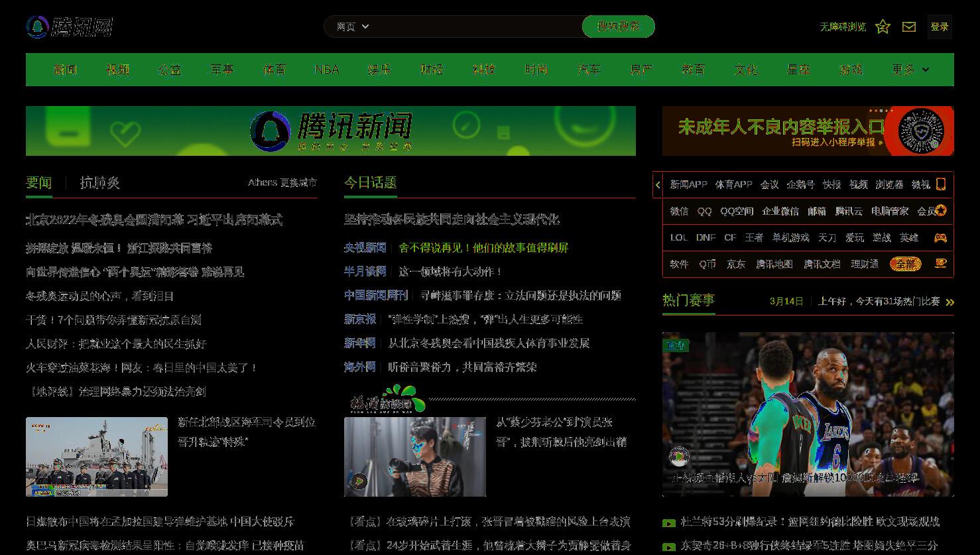Image resolution: width=980 pixels, height=555 pixels.
Task: Open the 新闻 navigation item
Action: [66, 70]
